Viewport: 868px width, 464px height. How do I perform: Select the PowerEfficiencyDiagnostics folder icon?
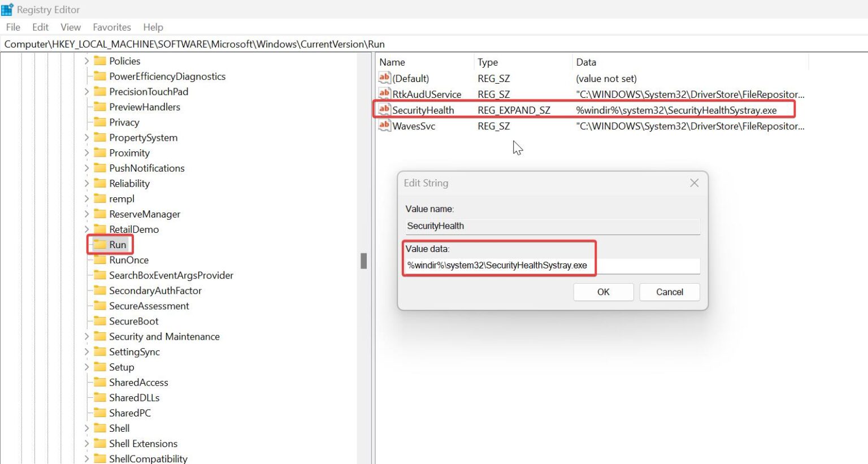[x=100, y=76]
